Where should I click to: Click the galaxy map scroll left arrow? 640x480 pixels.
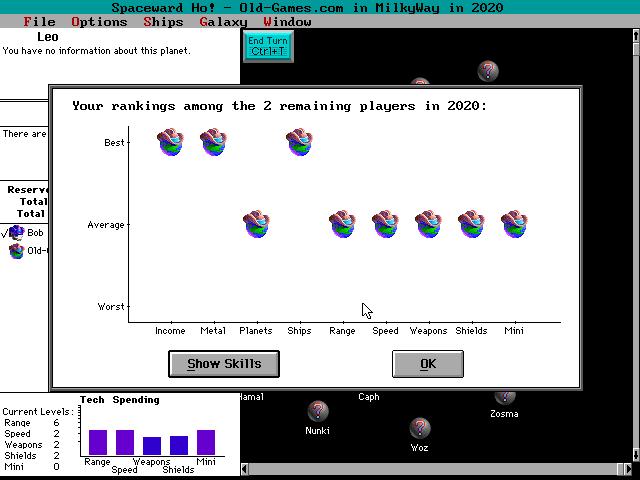pos(244,469)
